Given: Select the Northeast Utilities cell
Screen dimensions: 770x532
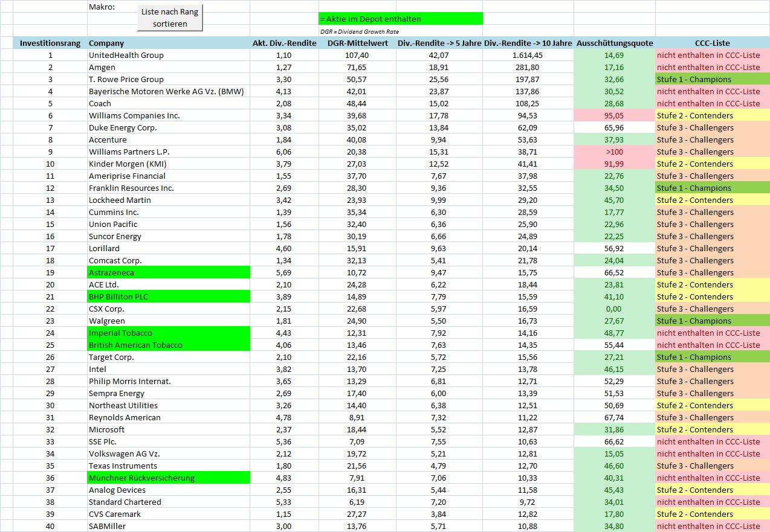Looking at the screenshot, I should (x=169, y=405).
